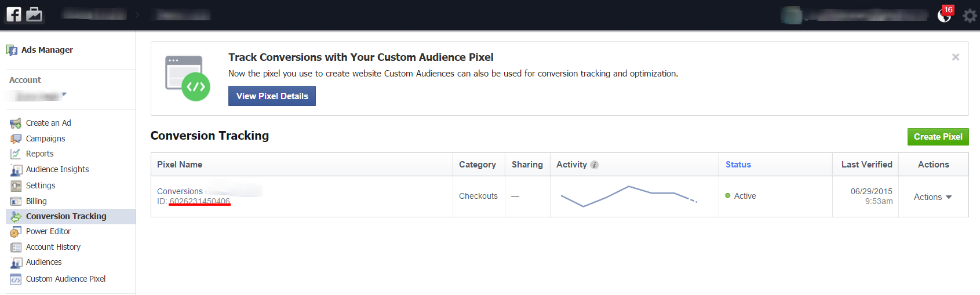Click the Campaigns sidebar icon
Screen dimensions: 980x295
pos(16,139)
